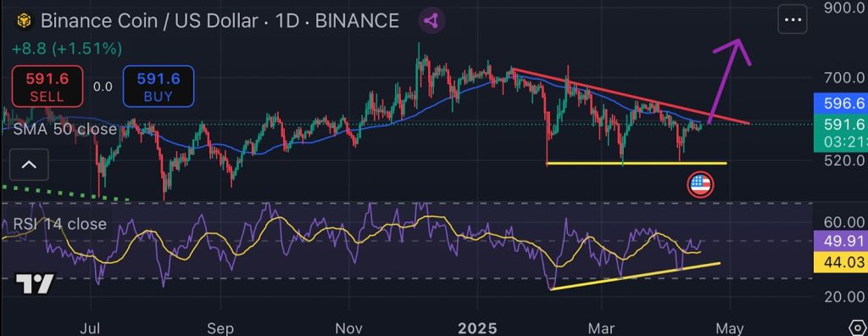Click the blue 591.6 BUY button
This screenshot has height=336, width=868.
coord(159,86)
